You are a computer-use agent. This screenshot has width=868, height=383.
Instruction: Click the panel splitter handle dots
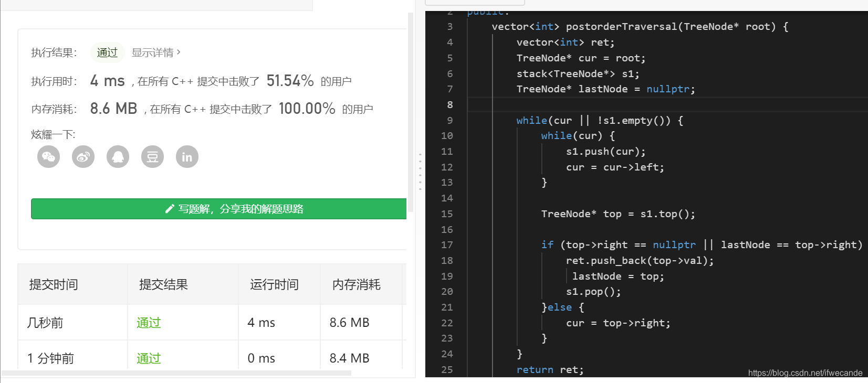coord(420,172)
